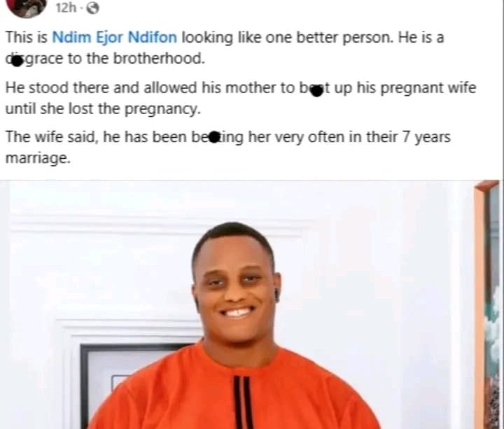Click the word 'marriage.' ending the post

(38, 157)
